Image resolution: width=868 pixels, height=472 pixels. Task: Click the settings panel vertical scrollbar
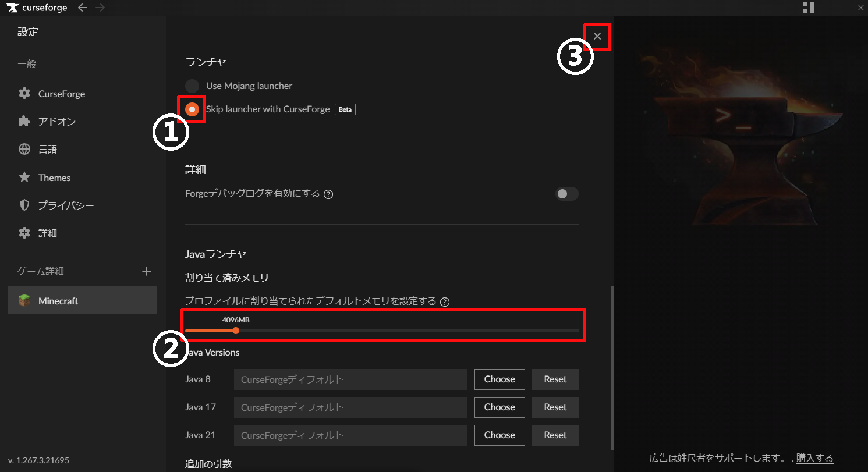[611, 368]
